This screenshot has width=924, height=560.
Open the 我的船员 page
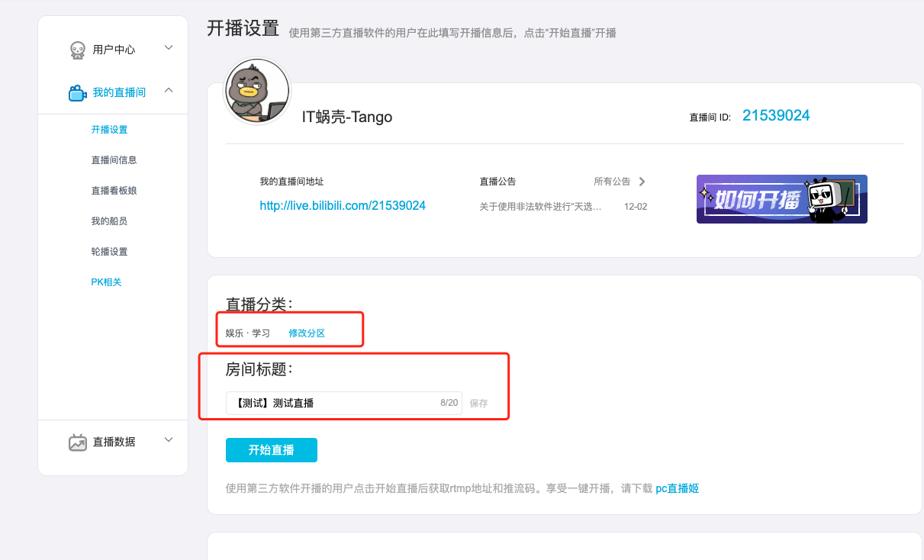(x=108, y=220)
